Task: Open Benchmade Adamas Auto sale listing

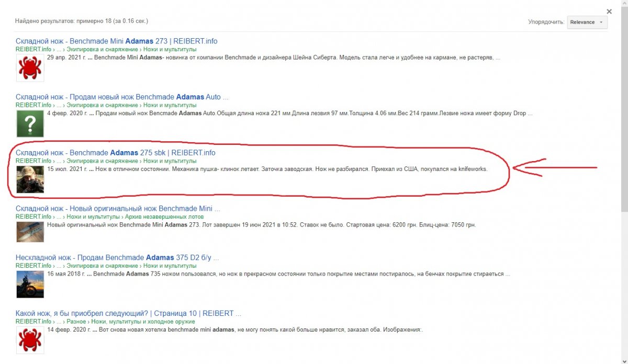Action: click(122, 97)
